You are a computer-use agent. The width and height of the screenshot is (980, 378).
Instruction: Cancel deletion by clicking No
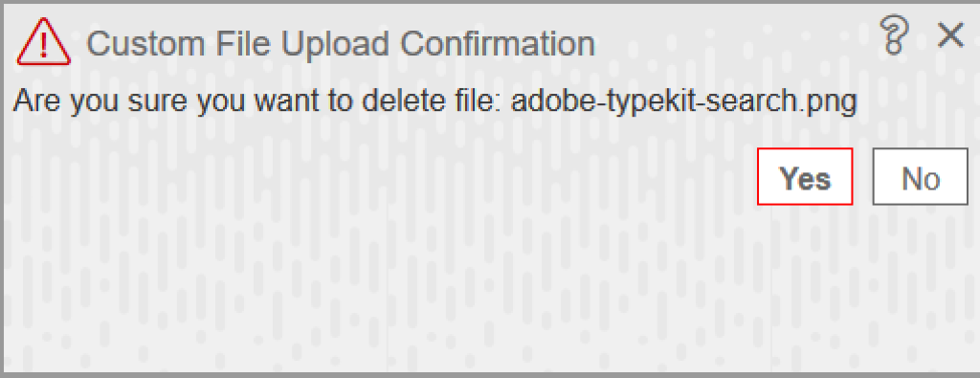coord(920,176)
